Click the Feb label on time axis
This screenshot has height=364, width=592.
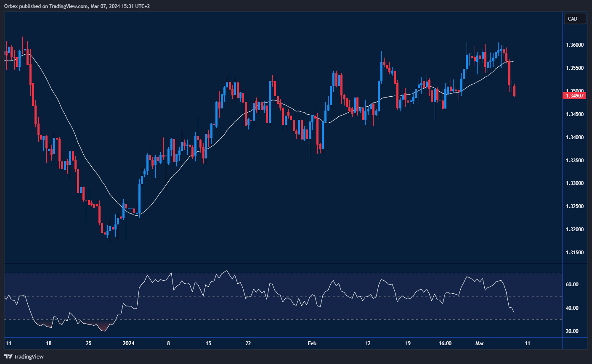coord(312,343)
